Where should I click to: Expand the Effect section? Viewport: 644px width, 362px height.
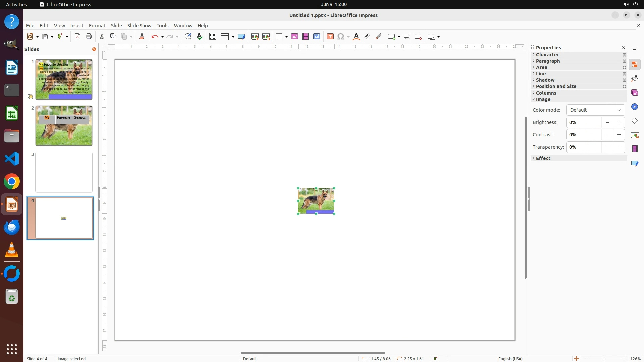543,158
